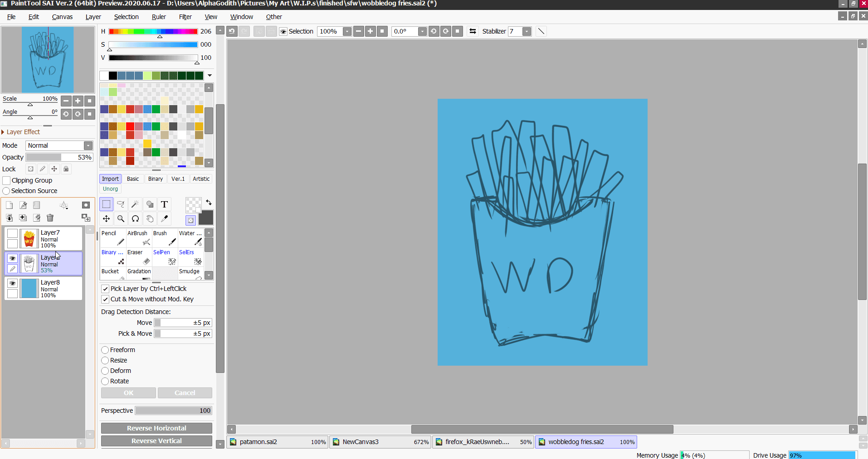The image size is (868, 459).
Task: Select the Move tool
Action: tap(106, 219)
